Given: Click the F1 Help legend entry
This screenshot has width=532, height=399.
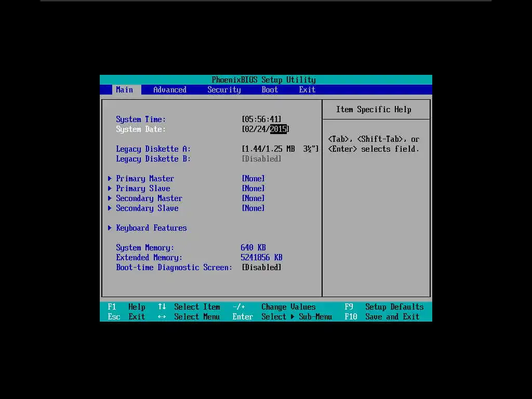Looking at the screenshot, I should [x=126, y=307].
